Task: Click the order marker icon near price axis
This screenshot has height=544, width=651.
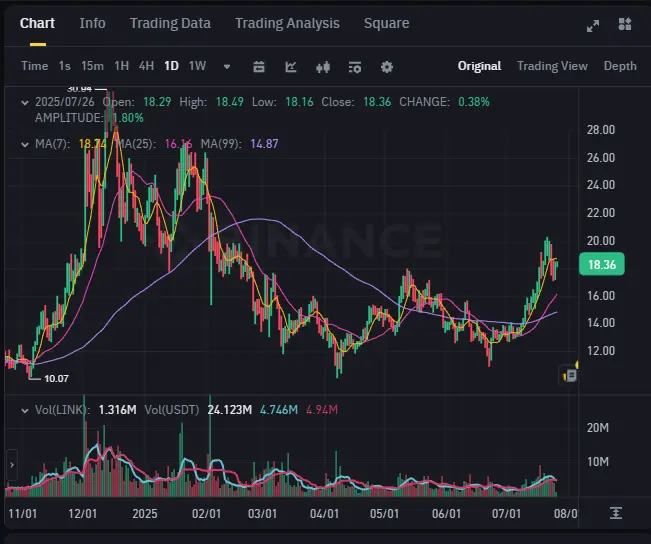Action: pyautogui.click(x=570, y=376)
